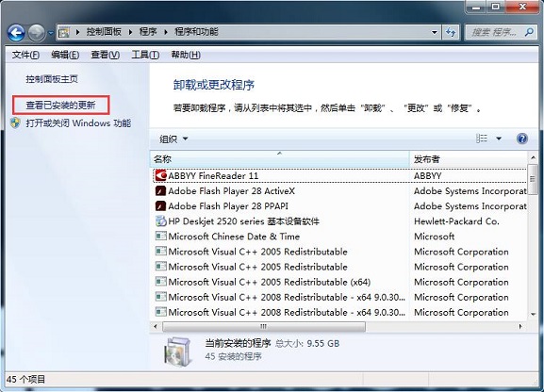Screen dimensions: 544x392
Task: Click the address bar folder icon
Action: click(64, 32)
